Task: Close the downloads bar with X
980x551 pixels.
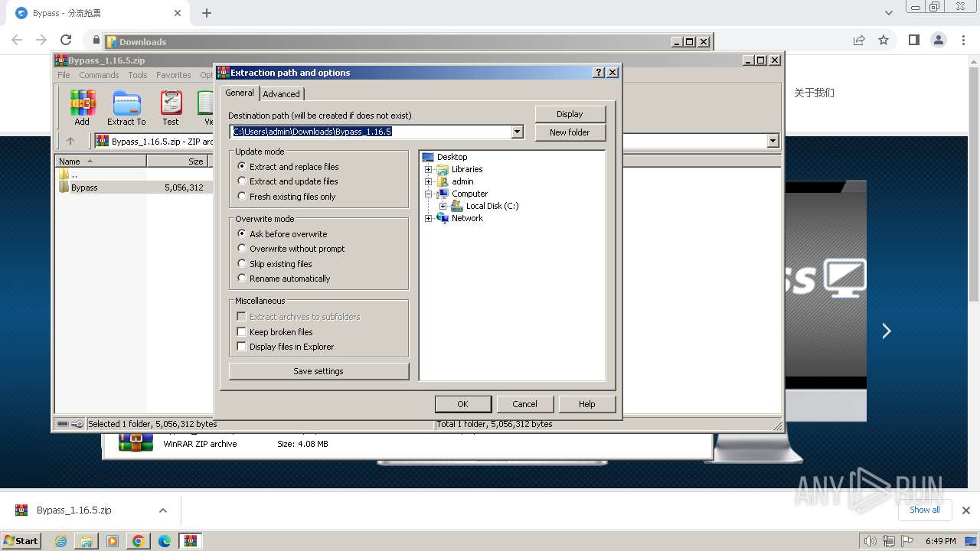Action: (x=966, y=510)
